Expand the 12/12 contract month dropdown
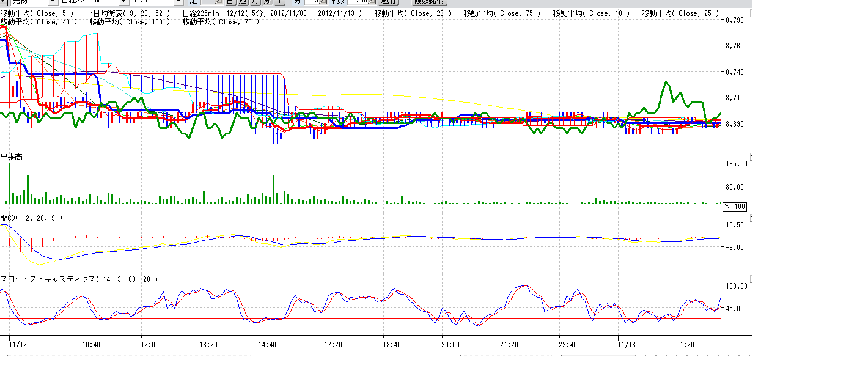 [178, 2]
